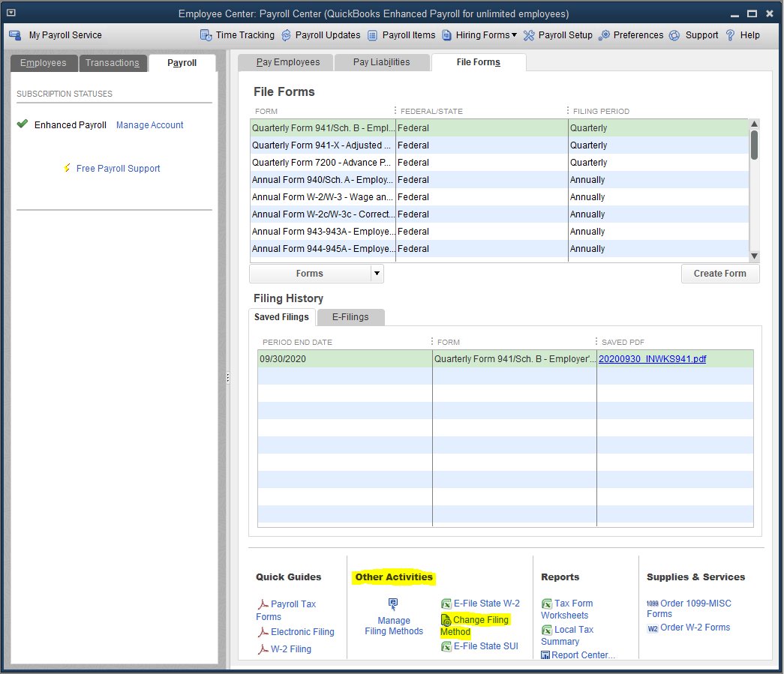Select the Payroll tab
The height and width of the screenshot is (674, 784).
point(182,63)
